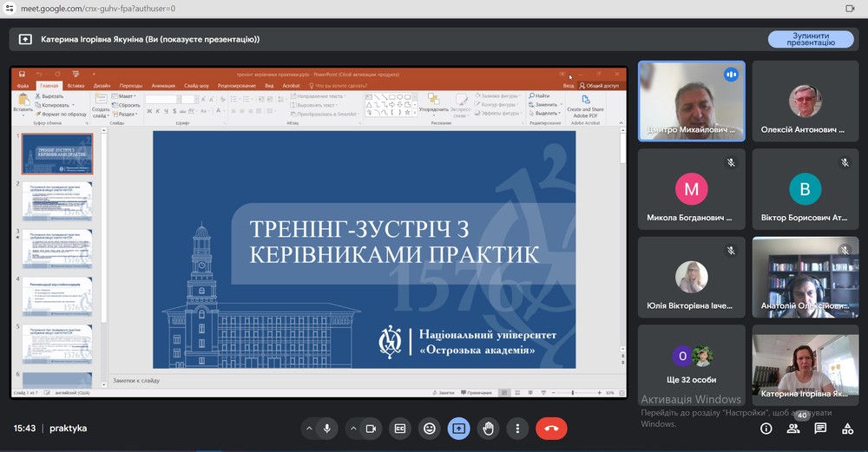The width and height of the screenshot is (868, 452).
Task: Mute microphone in Meet control bar
Action: tap(327, 429)
